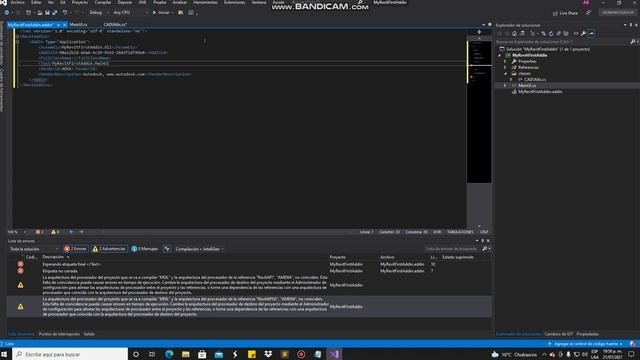
Task: Expand the Referencias node in Solution Explorer
Action: coord(505,67)
